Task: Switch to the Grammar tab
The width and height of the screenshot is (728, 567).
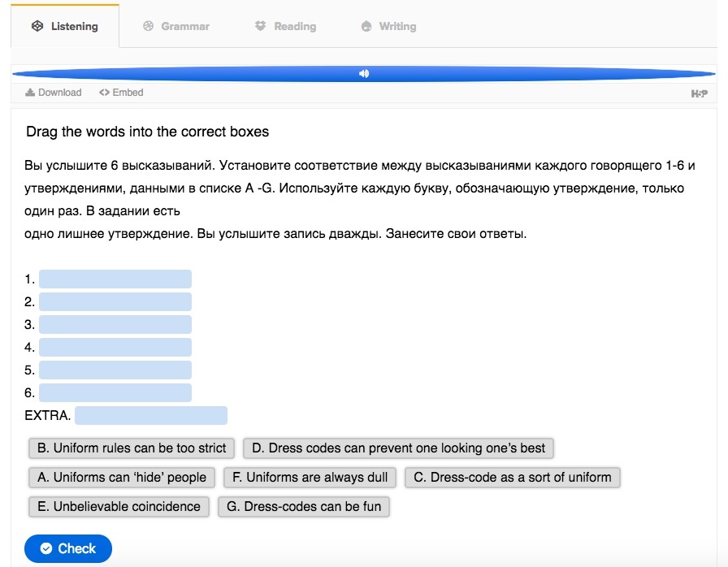Action: (x=176, y=26)
